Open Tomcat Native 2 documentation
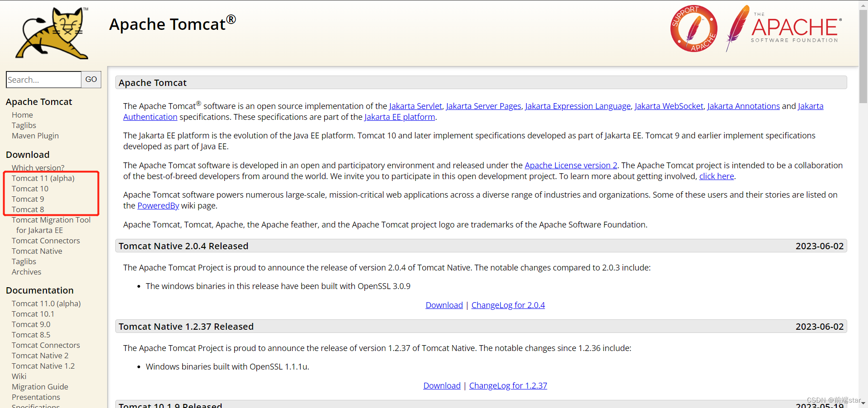 (40, 356)
